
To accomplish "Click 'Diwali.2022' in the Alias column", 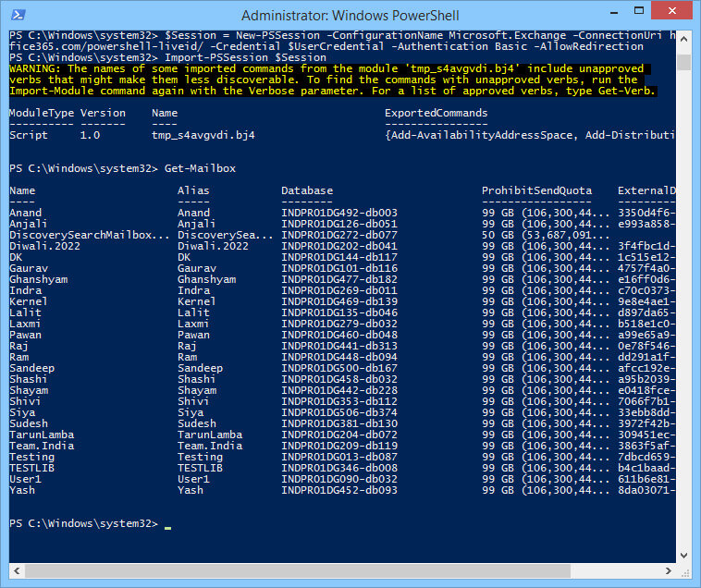I will click(x=213, y=246).
